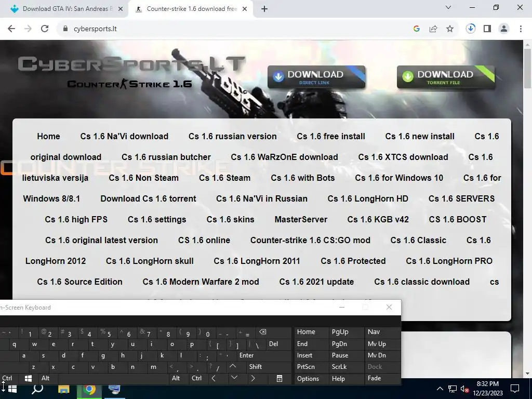Open MasterServer link

coord(301,220)
